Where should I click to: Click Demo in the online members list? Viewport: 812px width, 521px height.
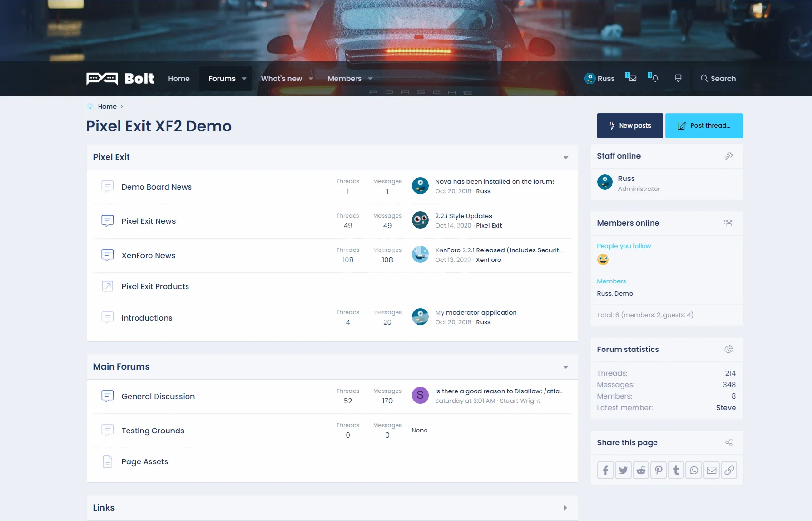pos(624,294)
